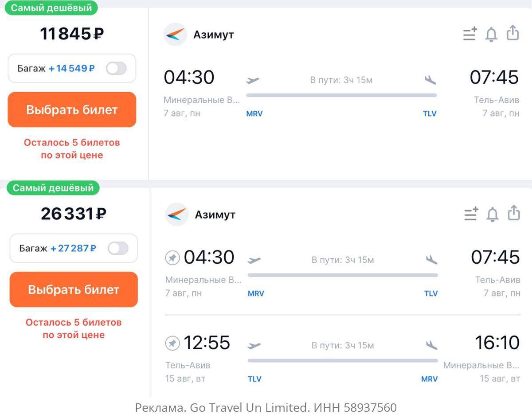Add the 11 845 ₽ ticket to favorites list
This screenshot has width=532, height=414.
click(x=470, y=34)
